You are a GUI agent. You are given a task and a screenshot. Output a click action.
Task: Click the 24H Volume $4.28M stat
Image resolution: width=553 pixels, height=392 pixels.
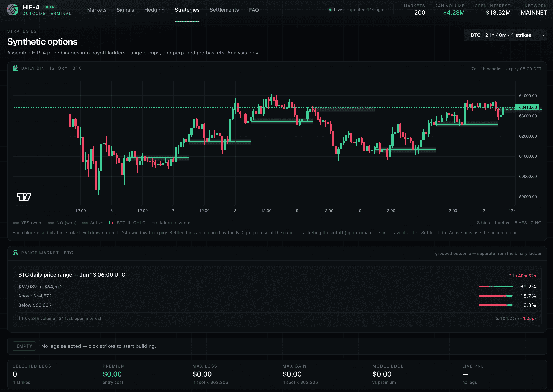450,10
